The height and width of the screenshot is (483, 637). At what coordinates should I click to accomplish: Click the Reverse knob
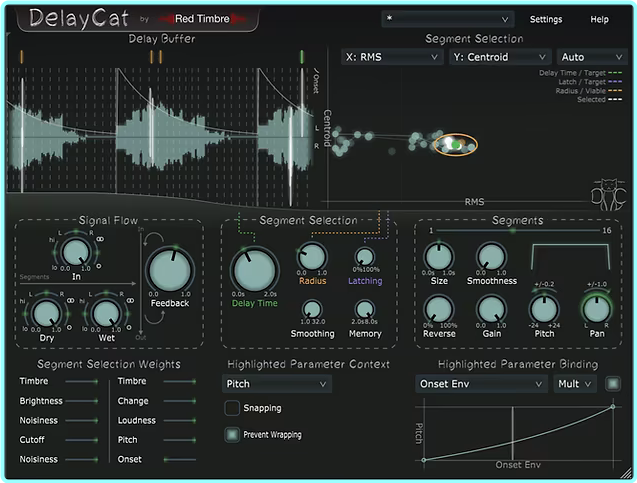pyautogui.click(x=439, y=310)
